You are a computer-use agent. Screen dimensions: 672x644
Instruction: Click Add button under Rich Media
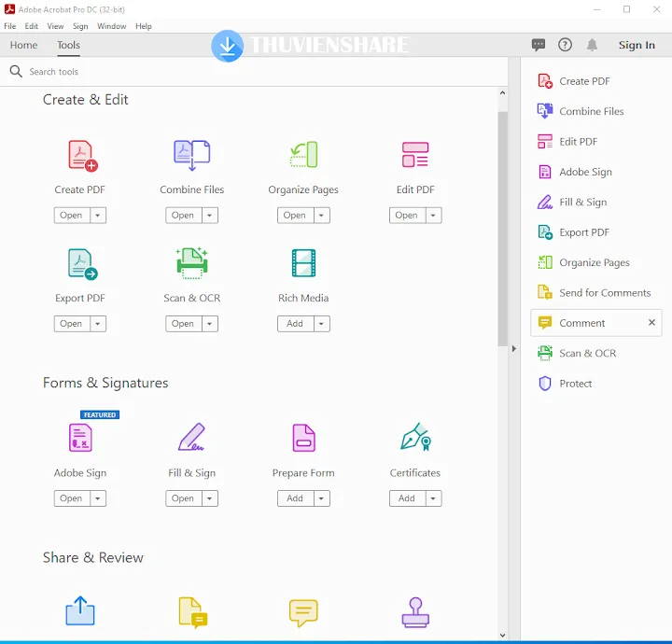pos(295,324)
